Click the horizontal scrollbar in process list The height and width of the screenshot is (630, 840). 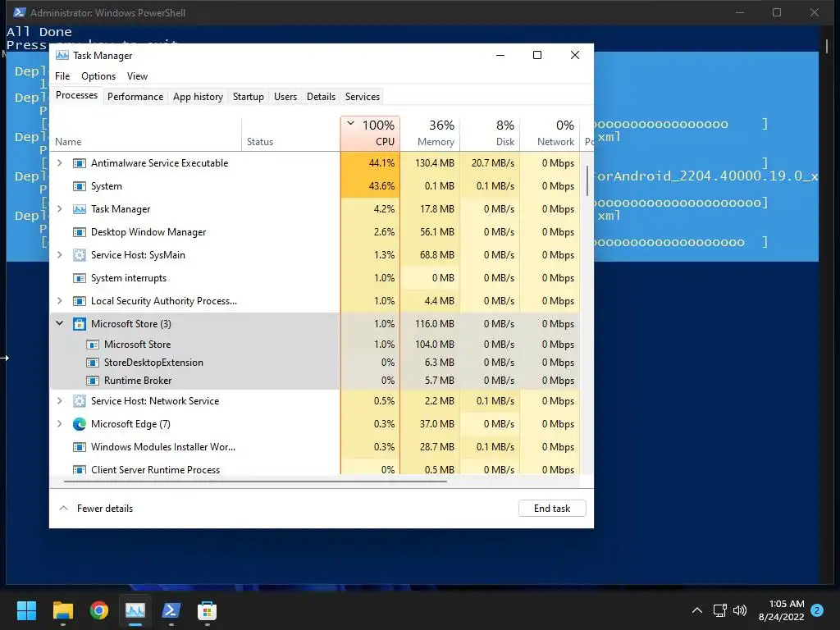255,482
